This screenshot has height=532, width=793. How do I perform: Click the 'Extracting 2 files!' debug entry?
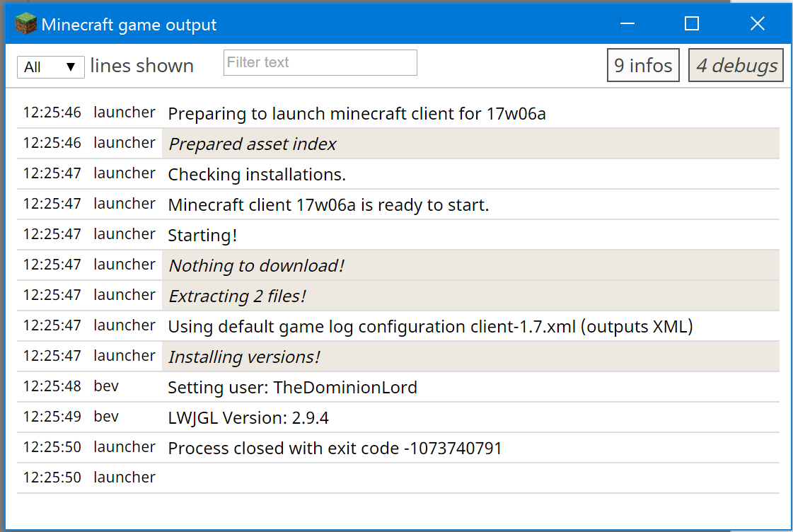click(237, 296)
